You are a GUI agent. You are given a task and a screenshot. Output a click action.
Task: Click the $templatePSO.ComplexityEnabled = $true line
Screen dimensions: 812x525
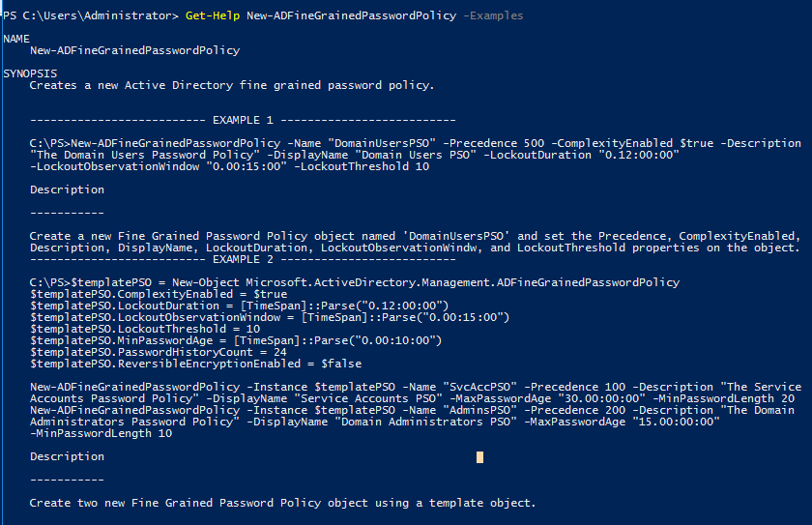(x=159, y=294)
